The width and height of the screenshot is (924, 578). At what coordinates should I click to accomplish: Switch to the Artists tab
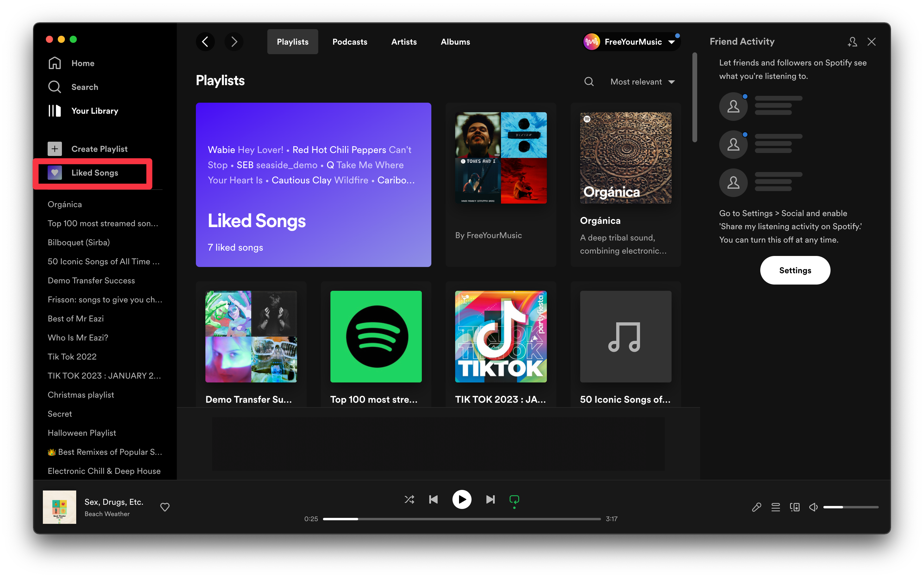404,42
